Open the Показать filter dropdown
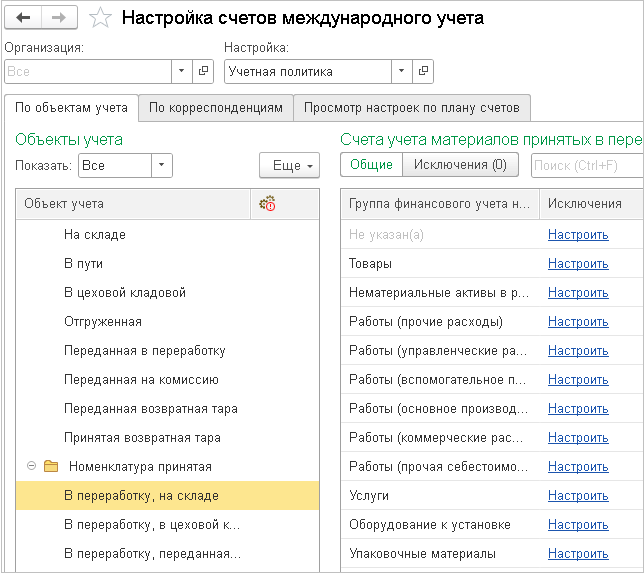This screenshot has width=644, height=573. 163,165
